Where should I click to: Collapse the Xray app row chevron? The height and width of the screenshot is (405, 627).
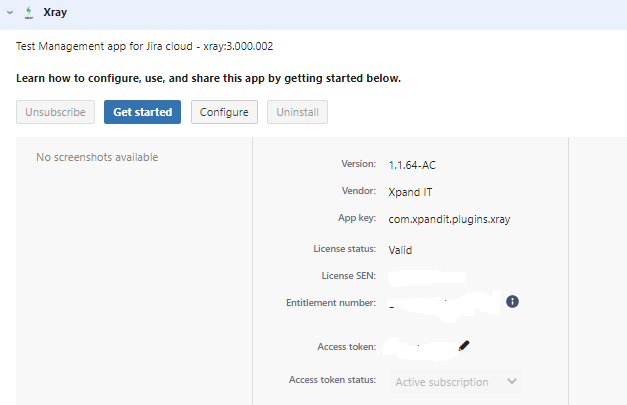coord(10,13)
